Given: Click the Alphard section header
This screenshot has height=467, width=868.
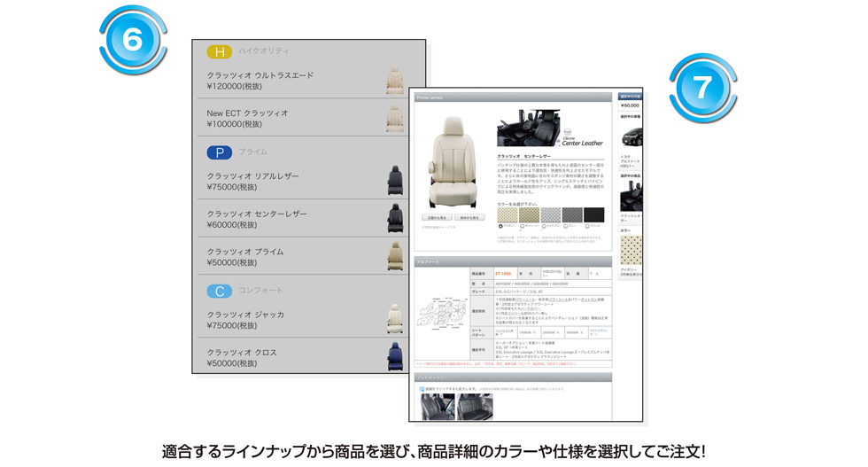Looking at the screenshot, I should coord(513,261).
